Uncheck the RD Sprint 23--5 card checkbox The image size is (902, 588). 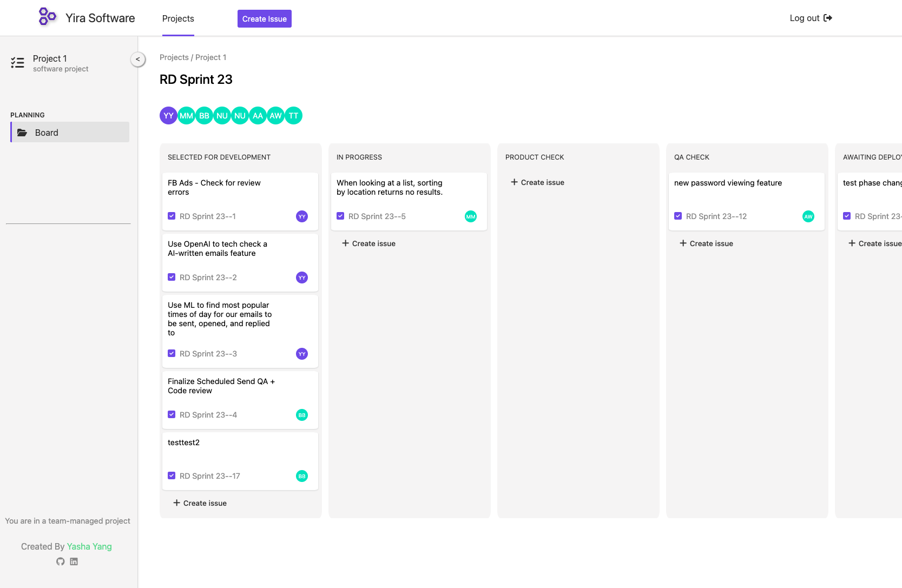click(340, 216)
